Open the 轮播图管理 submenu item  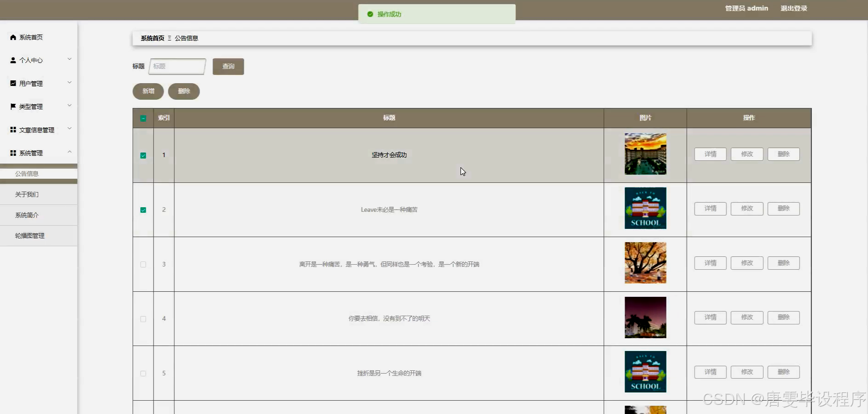39,236
